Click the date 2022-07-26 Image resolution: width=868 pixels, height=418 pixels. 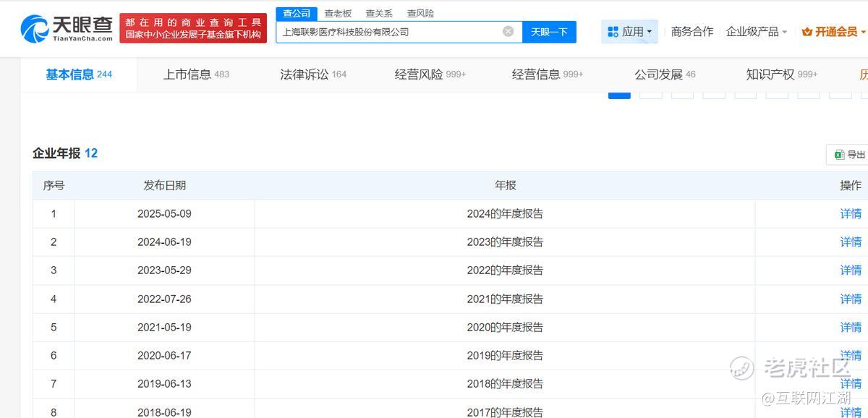point(164,299)
